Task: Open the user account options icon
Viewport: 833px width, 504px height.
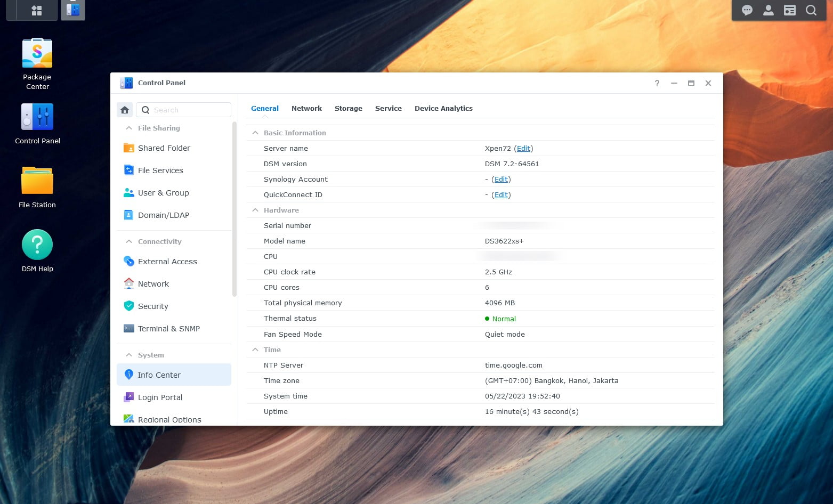Action: point(769,10)
